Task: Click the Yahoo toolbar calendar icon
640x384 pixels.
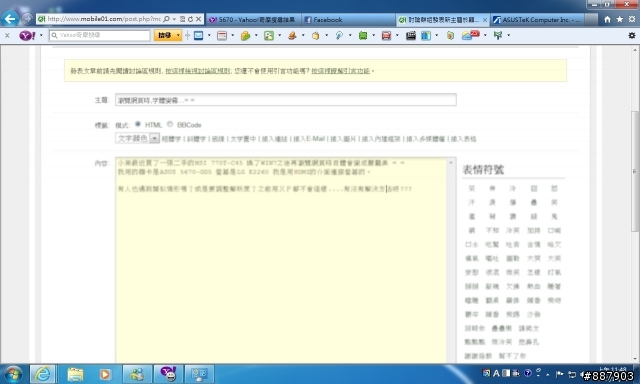Action: click(x=222, y=36)
